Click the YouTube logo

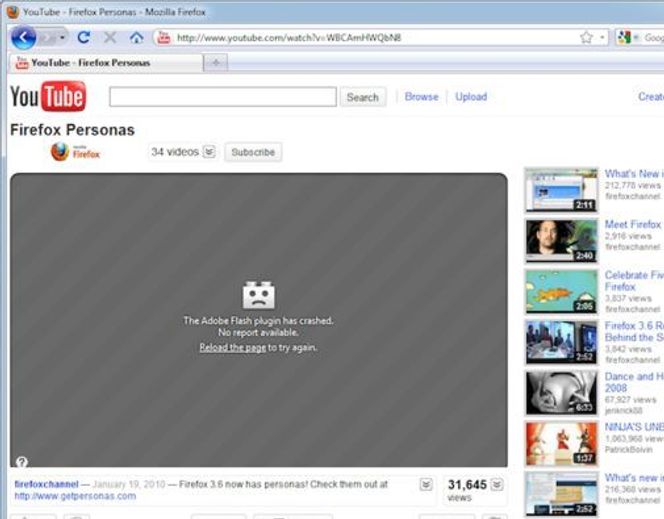pos(48,96)
